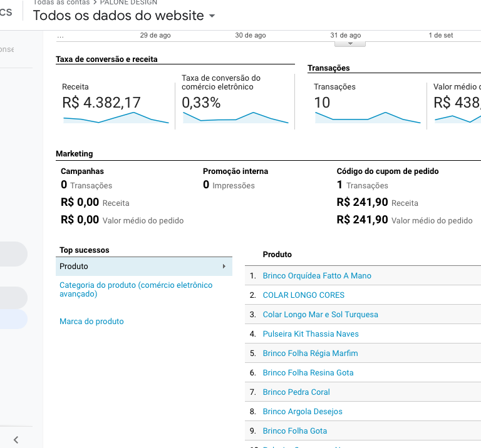The height and width of the screenshot is (448, 481).
Task: Open Brinco Folha Régia Marfim product
Action: [310, 354]
